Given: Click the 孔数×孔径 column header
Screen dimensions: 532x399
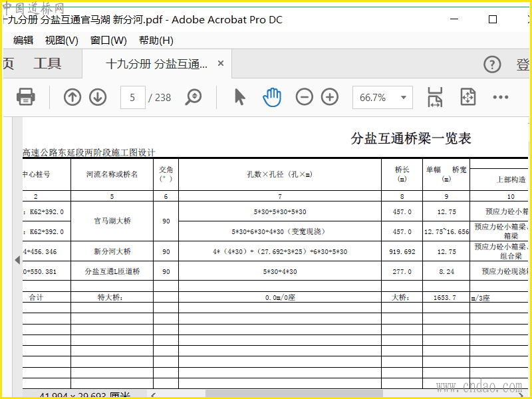Looking at the screenshot, I should click(x=280, y=174).
